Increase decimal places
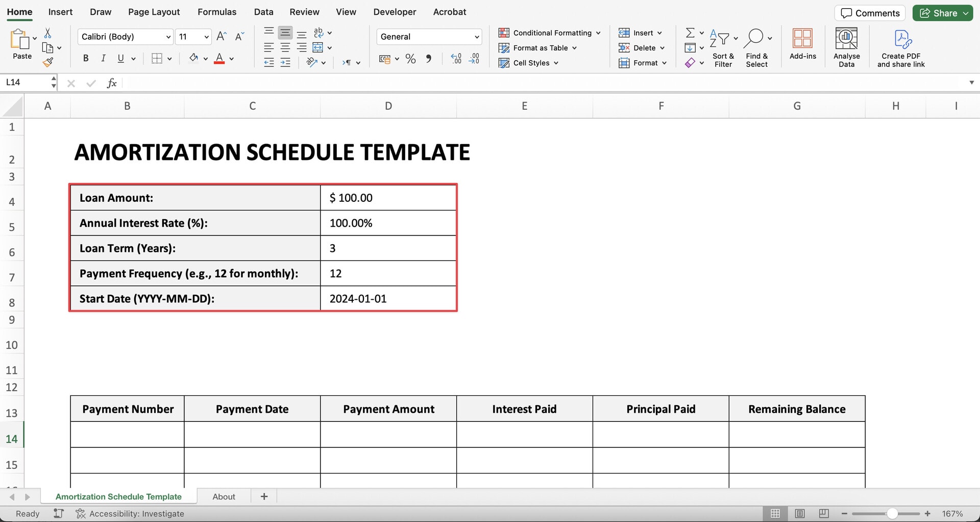 456,59
